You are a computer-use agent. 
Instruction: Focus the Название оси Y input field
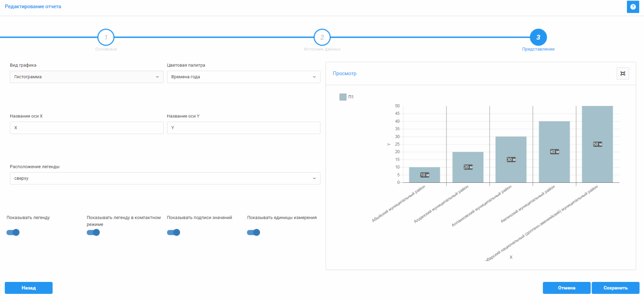243,128
